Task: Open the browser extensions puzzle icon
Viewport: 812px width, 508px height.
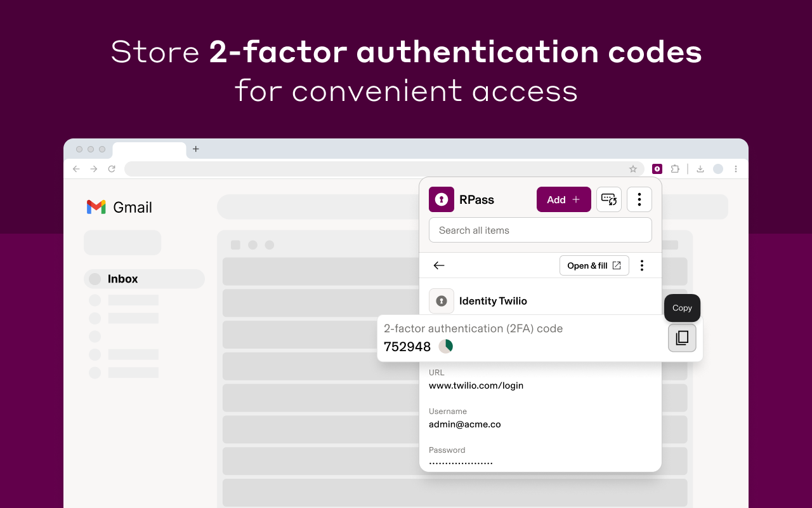Action: (x=675, y=169)
